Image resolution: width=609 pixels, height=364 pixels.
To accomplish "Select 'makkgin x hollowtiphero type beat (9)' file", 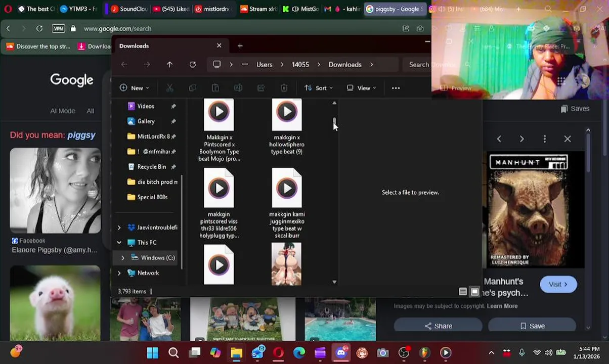I will (x=287, y=127).
